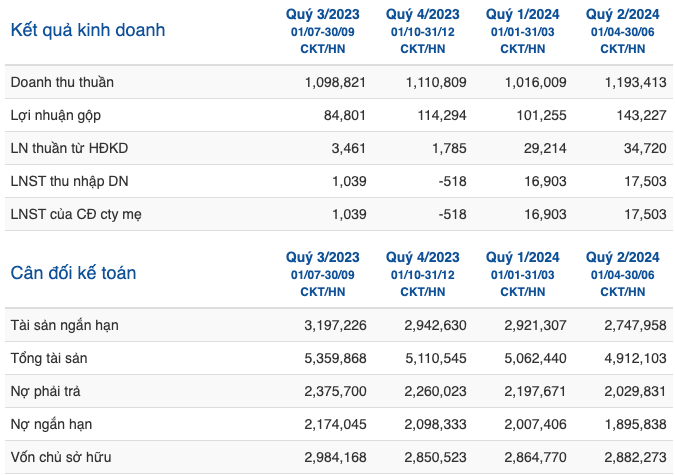675x475 pixels.
Task: Select -518 in the LNST thu nhập DN row
Action: [x=452, y=181]
